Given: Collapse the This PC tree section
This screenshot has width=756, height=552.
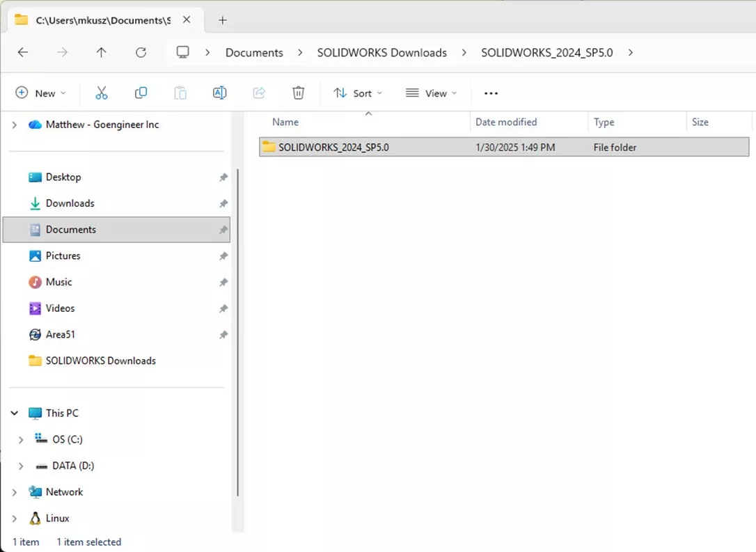Looking at the screenshot, I should pos(15,413).
